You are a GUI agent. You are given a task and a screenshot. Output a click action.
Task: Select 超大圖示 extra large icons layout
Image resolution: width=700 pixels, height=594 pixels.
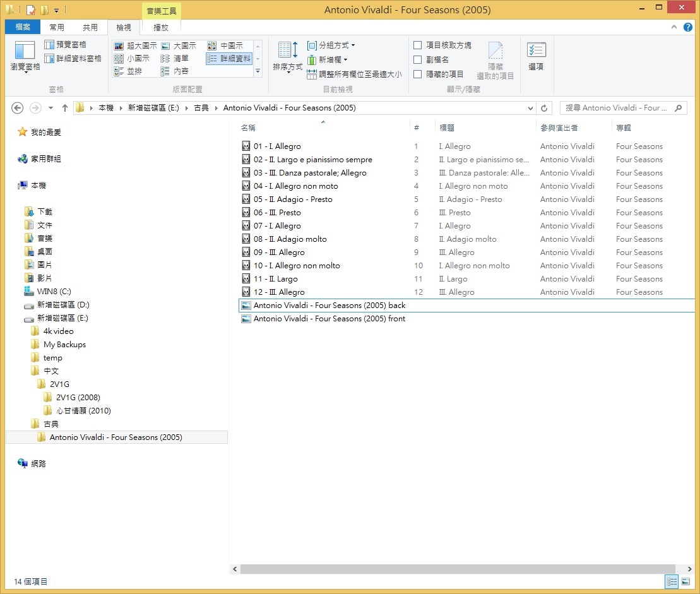[135, 45]
